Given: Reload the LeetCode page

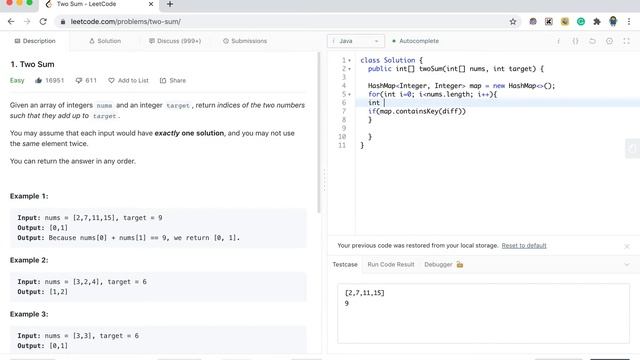Looking at the screenshot, I should click(x=43, y=22).
